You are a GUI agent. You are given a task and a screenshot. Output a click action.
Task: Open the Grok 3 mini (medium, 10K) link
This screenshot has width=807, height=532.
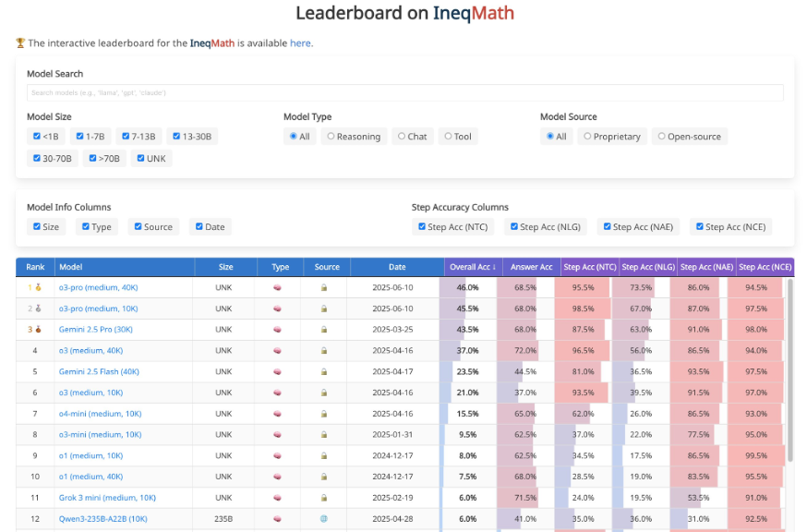[x=107, y=498]
